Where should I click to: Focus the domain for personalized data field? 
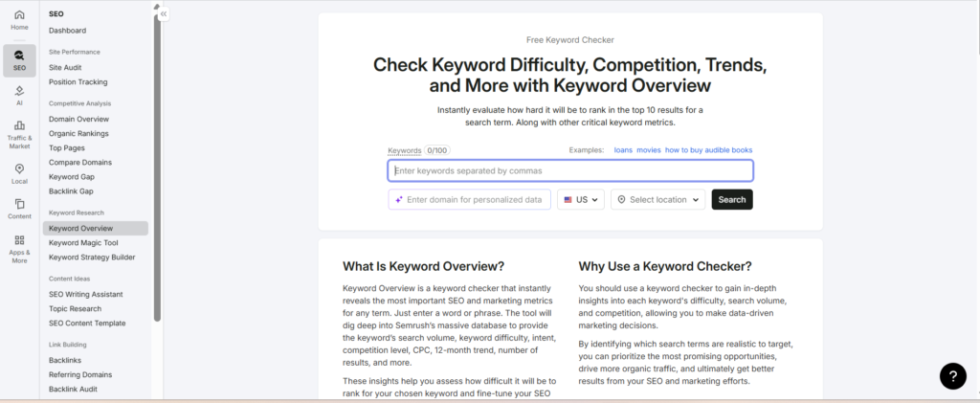tap(469, 200)
